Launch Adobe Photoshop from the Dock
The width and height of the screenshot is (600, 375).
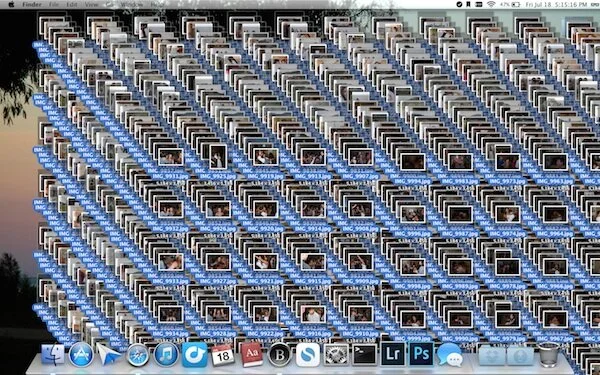coord(421,354)
